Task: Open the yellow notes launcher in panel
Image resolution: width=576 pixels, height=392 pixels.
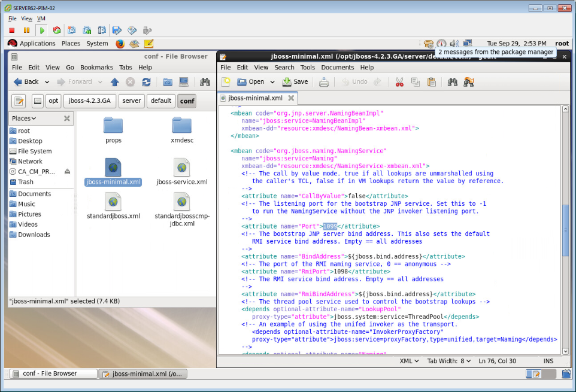Action: point(148,44)
